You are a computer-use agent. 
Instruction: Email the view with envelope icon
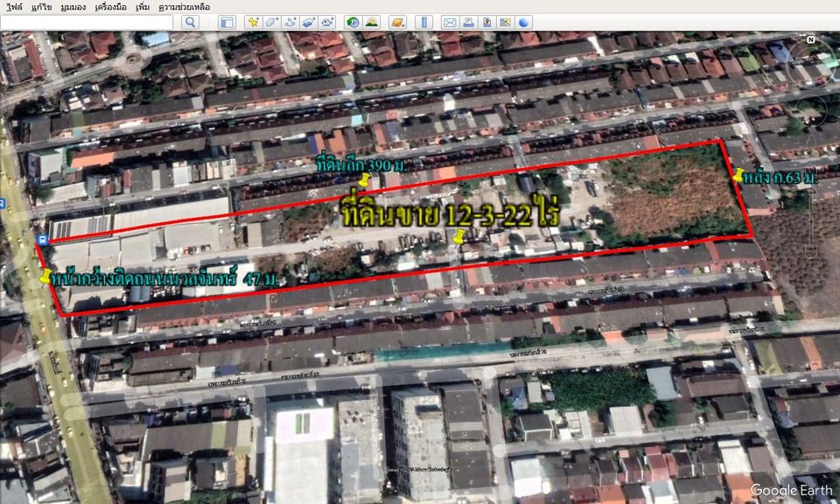[450, 22]
